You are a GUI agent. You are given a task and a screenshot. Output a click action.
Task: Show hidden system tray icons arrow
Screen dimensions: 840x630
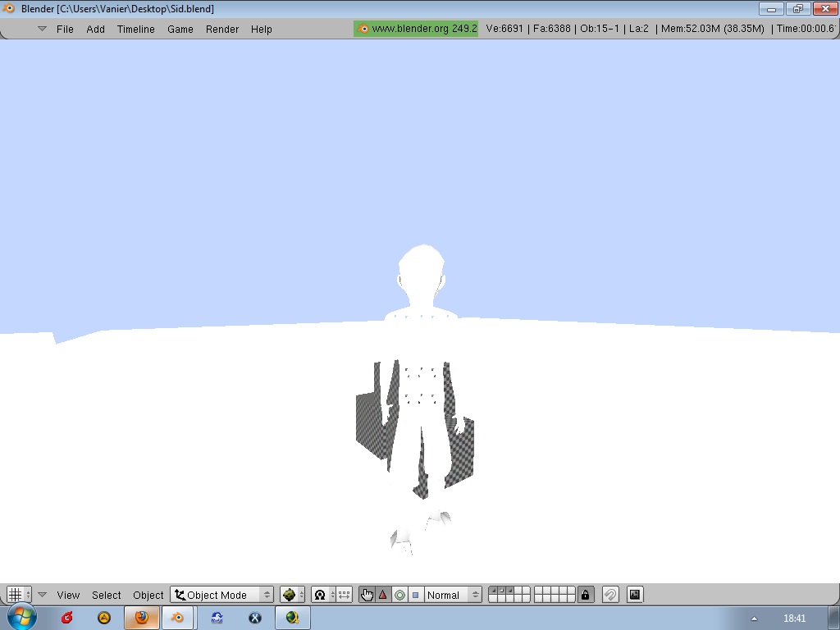755,619
